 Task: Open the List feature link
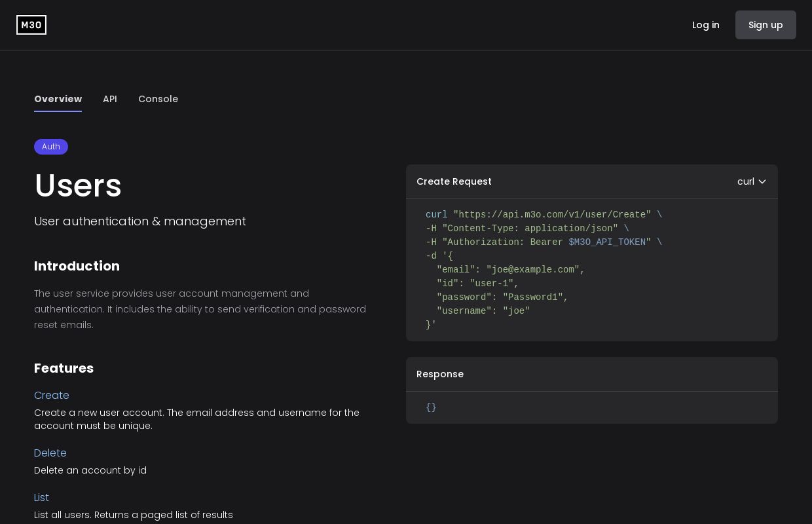coord(41,498)
